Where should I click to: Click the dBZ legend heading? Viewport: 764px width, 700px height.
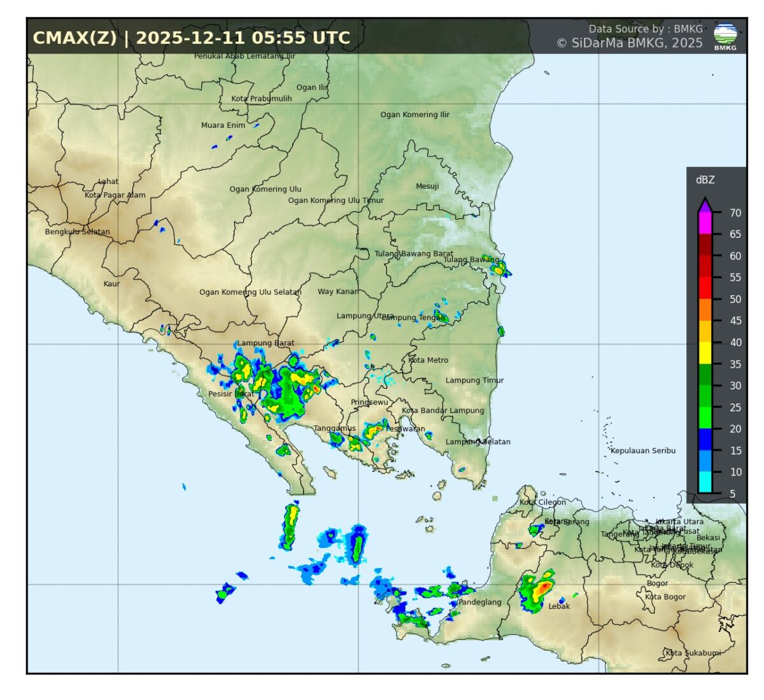coord(705,180)
